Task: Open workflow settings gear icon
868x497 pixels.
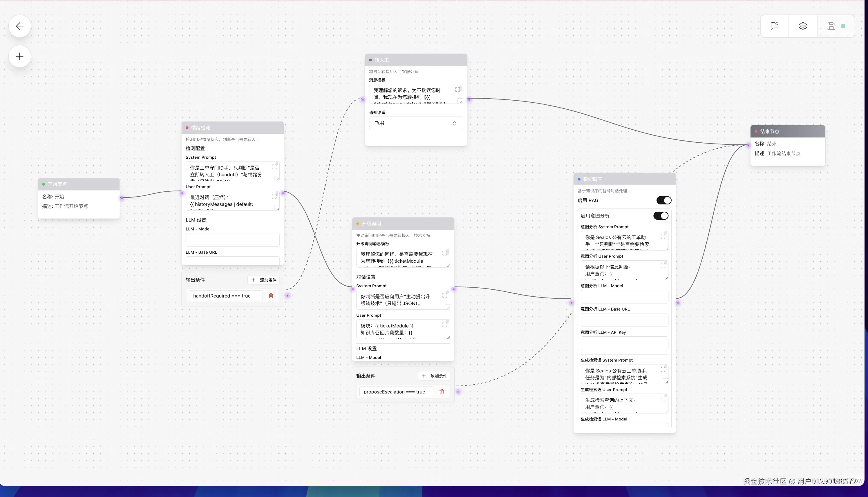Action: [x=803, y=26]
